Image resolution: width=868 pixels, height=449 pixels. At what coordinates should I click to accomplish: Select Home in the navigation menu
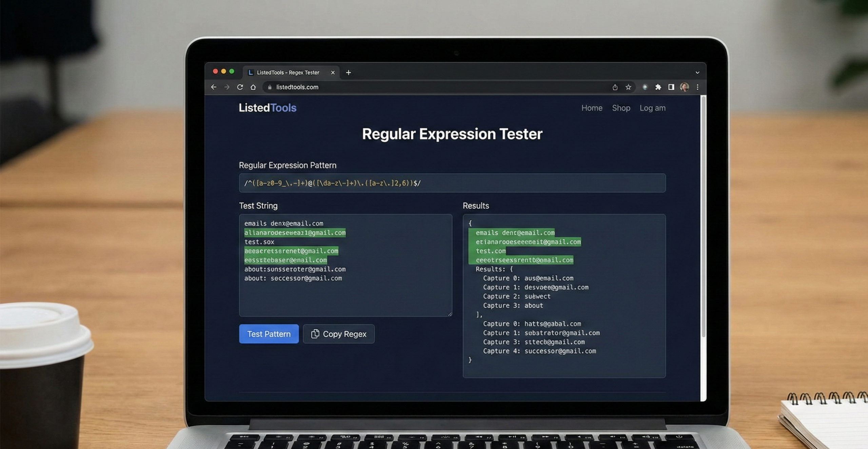coord(592,108)
